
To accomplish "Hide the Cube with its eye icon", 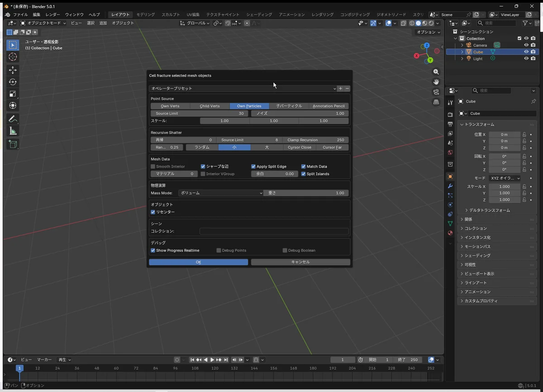I will [526, 52].
